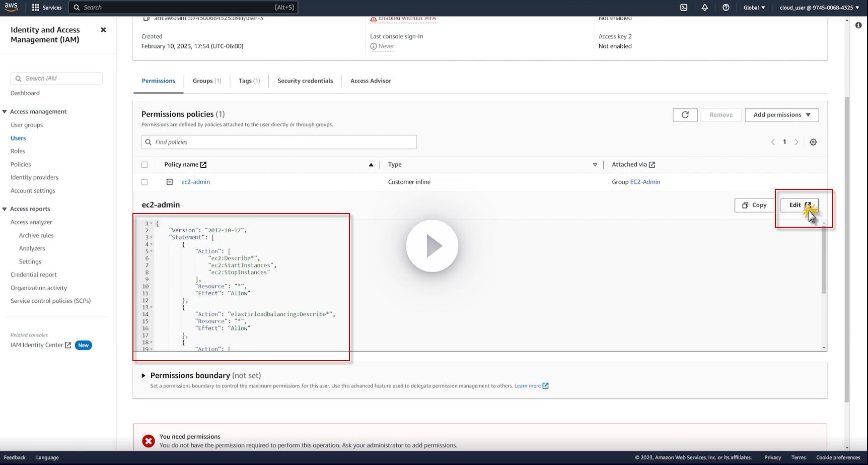
Task: Close the IAM navigation panel
Action: click(x=103, y=30)
